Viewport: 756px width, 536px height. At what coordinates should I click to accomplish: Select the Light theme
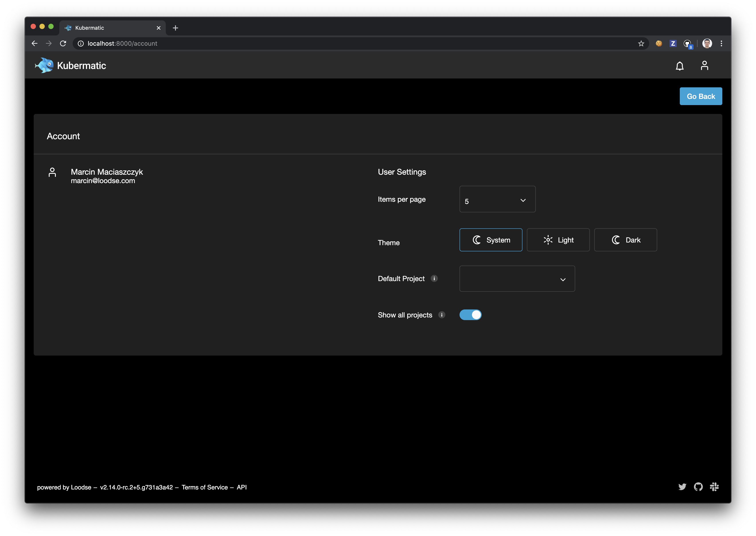(x=558, y=240)
